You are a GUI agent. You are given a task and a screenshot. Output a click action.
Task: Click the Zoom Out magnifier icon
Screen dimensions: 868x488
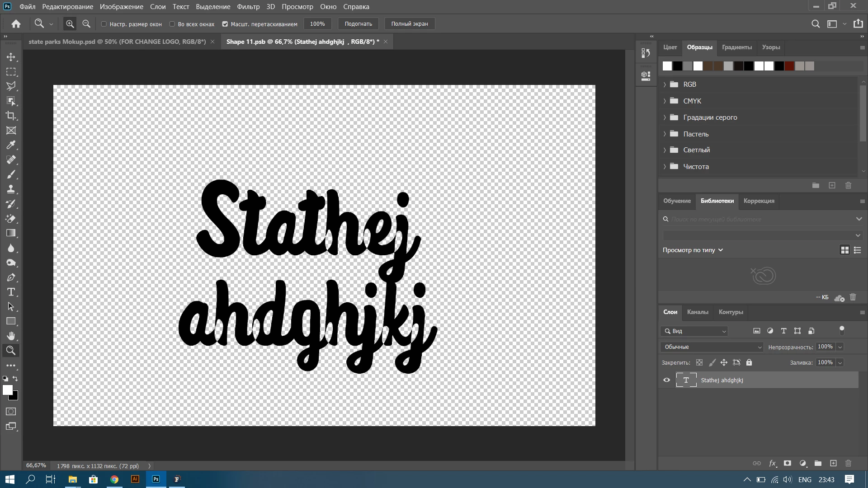(86, 24)
